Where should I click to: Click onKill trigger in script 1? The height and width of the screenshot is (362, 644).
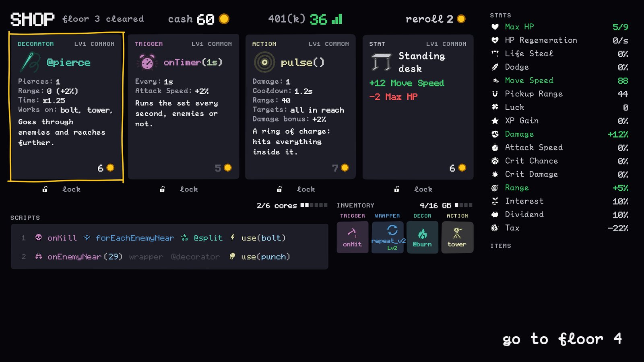click(56, 238)
